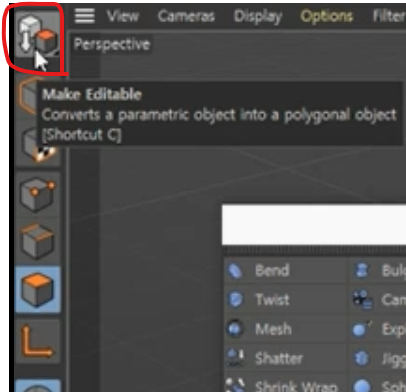Viewport: 406px width, 392px height.
Task: Select the Model mode icon
Action: pos(27,95)
